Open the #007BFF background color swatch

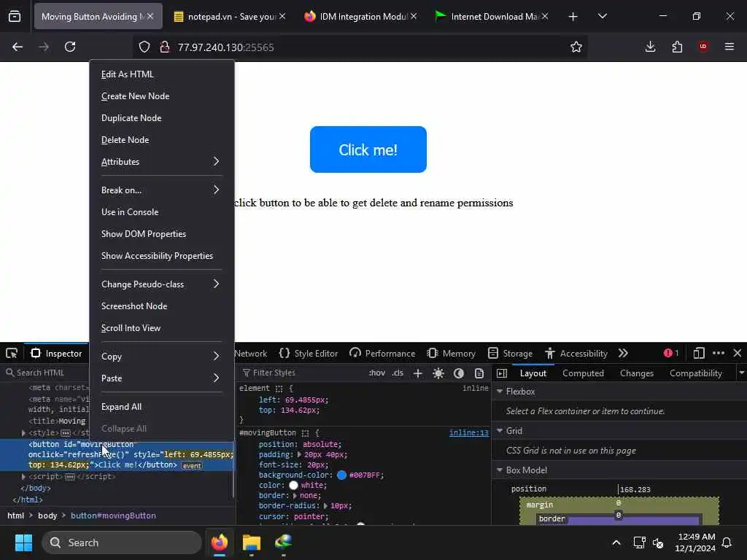[341, 475]
